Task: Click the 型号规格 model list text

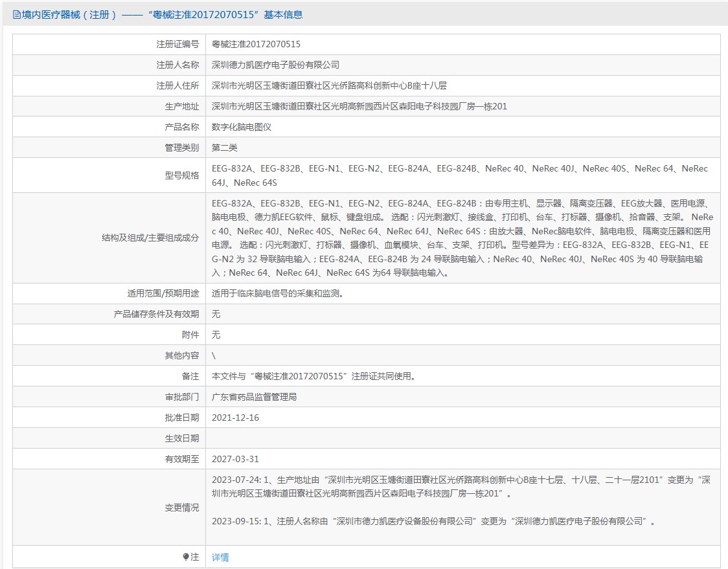Action: click(x=459, y=175)
